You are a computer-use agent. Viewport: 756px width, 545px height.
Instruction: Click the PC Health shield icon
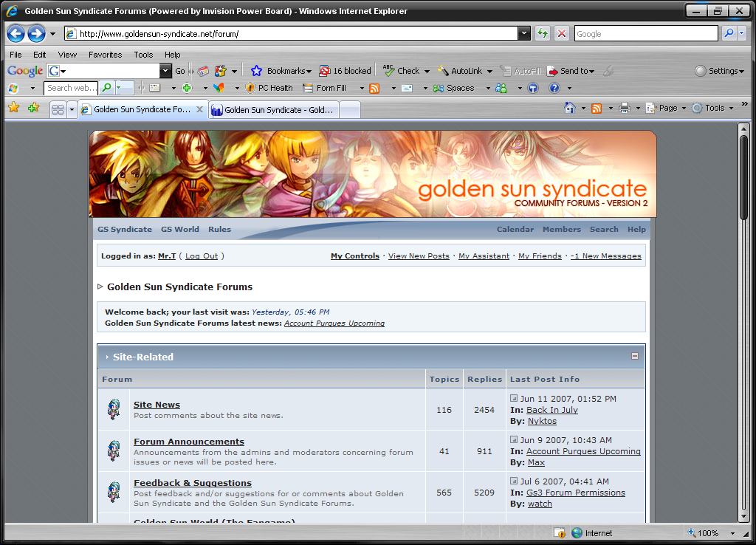[250, 88]
